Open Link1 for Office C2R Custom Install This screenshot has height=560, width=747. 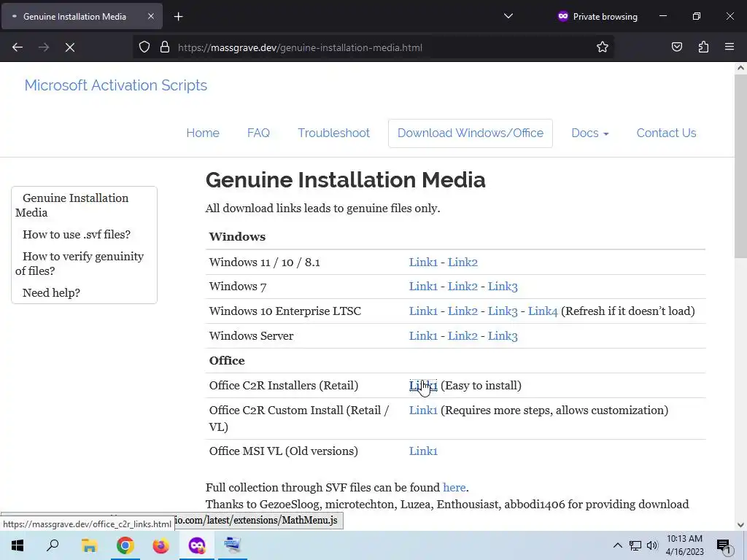(x=423, y=410)
